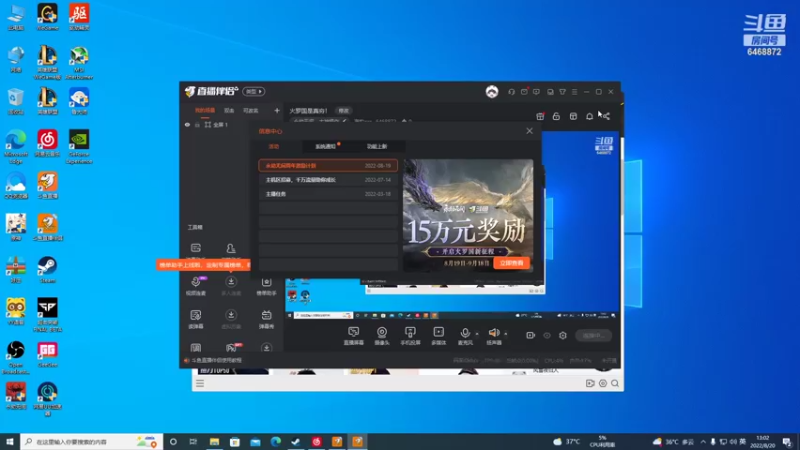This screenshot has height=450, width=800.
Task: Toggle the lock icon in top-right toolbar
Action: pyautogui.click(x=556, y=116)
